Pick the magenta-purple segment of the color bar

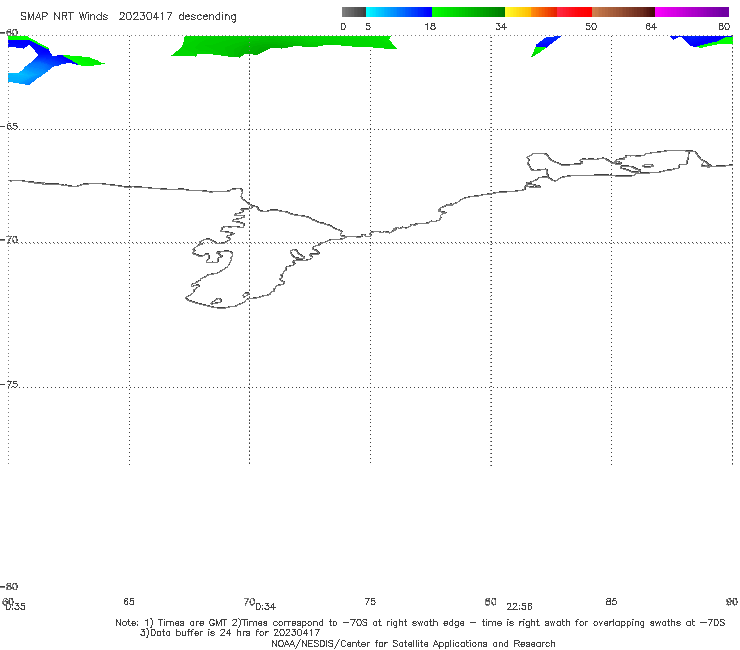692,12
